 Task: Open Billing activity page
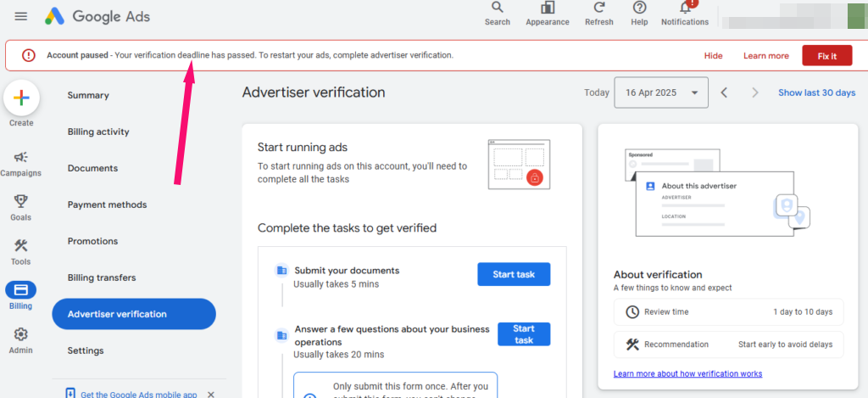click(98, 132)
